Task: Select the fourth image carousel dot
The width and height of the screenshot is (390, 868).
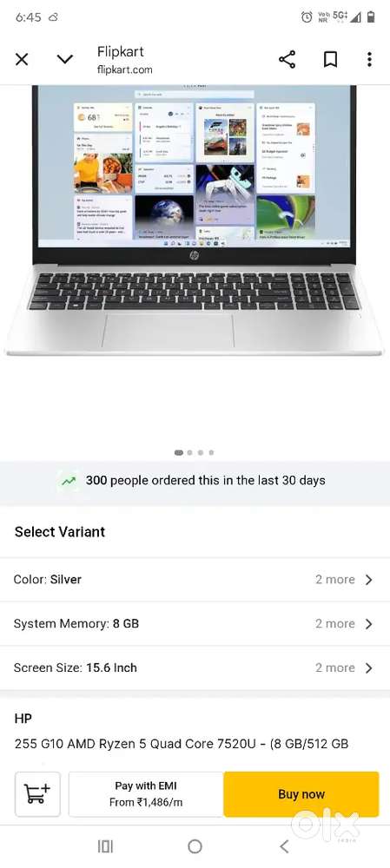Action: point(211,452)
